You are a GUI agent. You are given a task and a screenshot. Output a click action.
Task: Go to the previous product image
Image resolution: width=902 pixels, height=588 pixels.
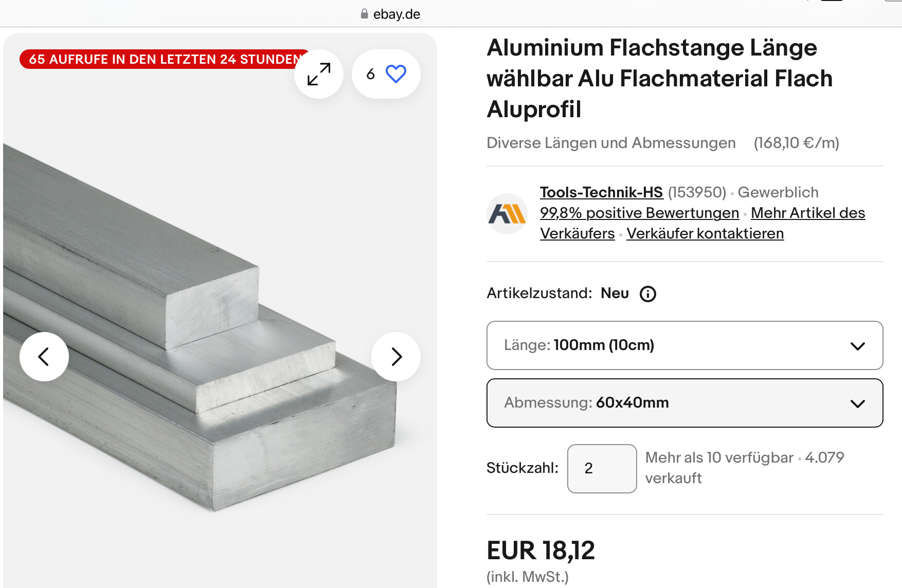44,356
